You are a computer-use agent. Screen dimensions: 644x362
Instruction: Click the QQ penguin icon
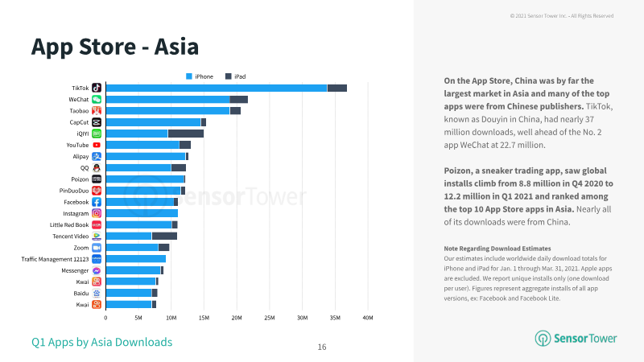tap(97, 168)
